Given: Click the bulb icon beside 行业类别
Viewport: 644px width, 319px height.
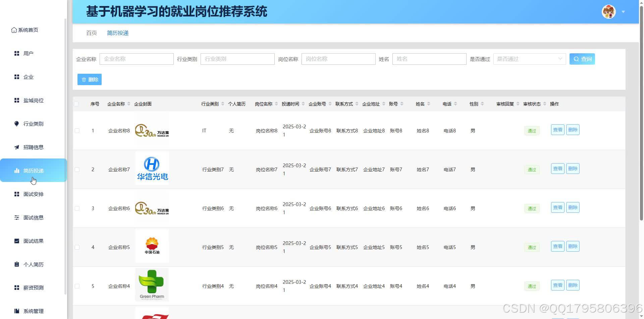Looking at the screenshot, I should tap(17, 124).
